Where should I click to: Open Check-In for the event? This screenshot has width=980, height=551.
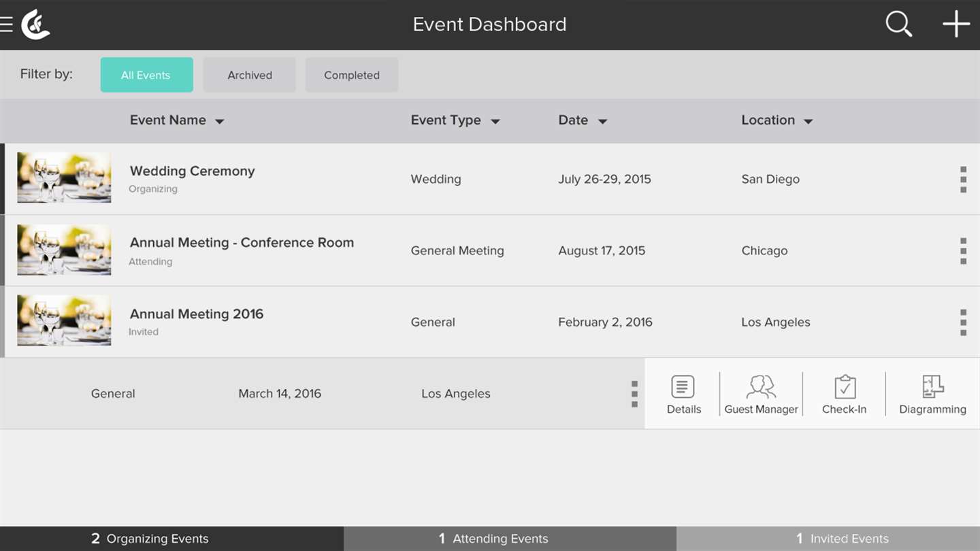click(844, 395)
